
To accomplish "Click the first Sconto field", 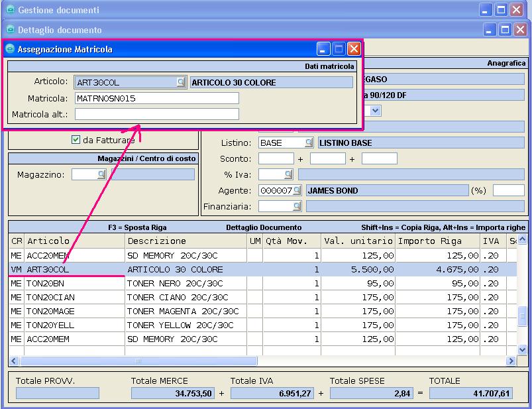I will (x=276, y=158).
